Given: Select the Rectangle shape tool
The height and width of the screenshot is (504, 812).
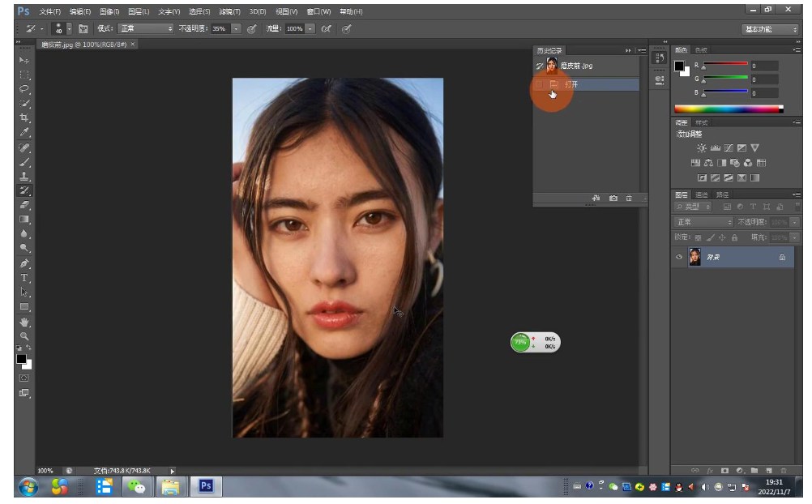Looking at the screenshot, I should click(24, 306).
